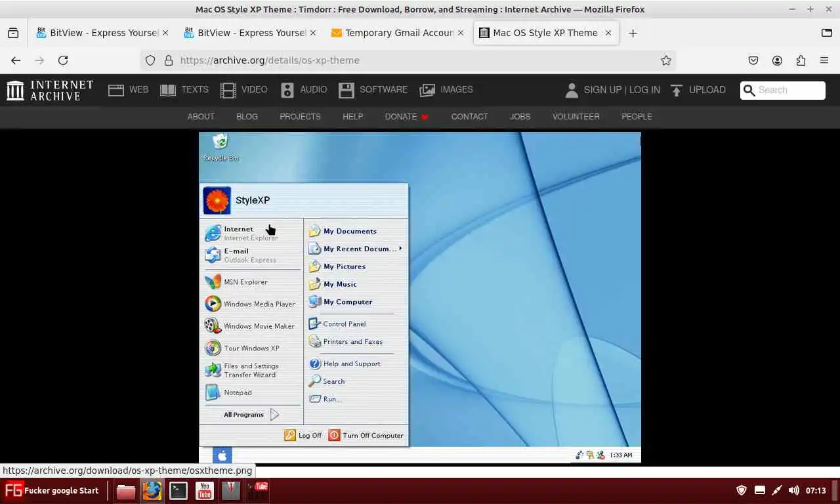Viewport: 840px width, 504px height.
Task: Click the tracking protection shield in the address bar
Action: coord(150,60)
